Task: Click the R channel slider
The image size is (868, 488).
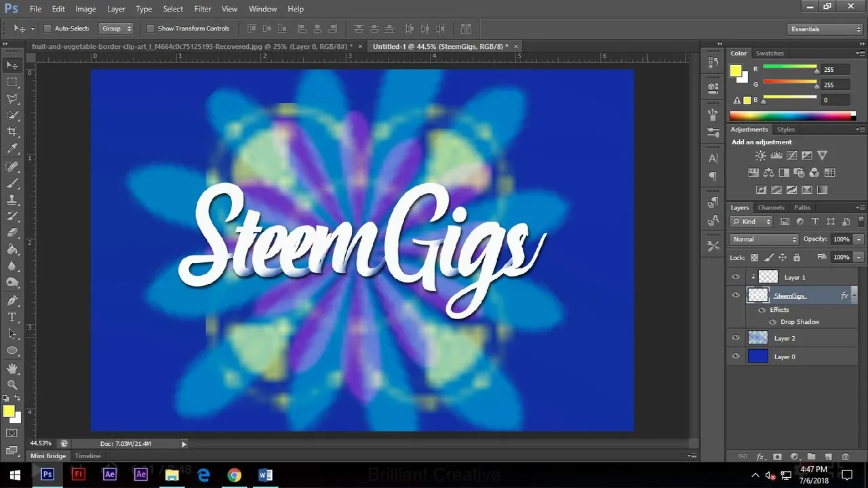Action: 790,68
